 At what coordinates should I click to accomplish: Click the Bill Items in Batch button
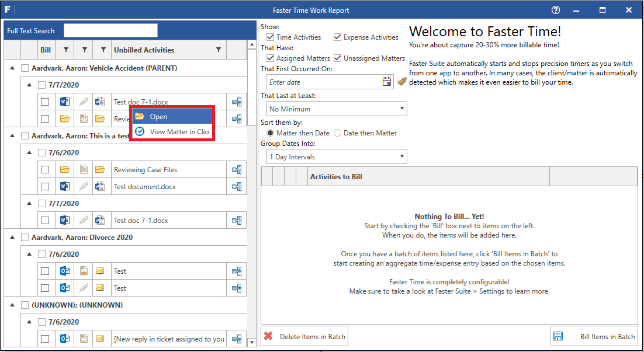point(594,336)
